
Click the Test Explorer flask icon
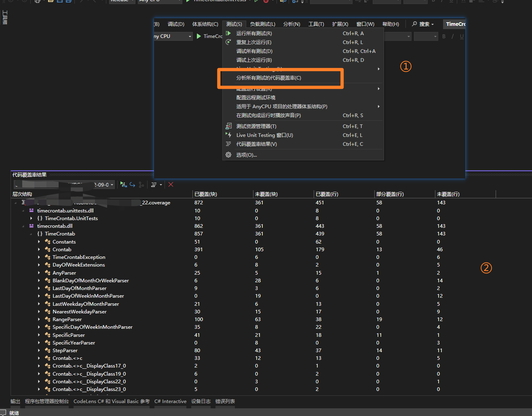click(228, 126)
